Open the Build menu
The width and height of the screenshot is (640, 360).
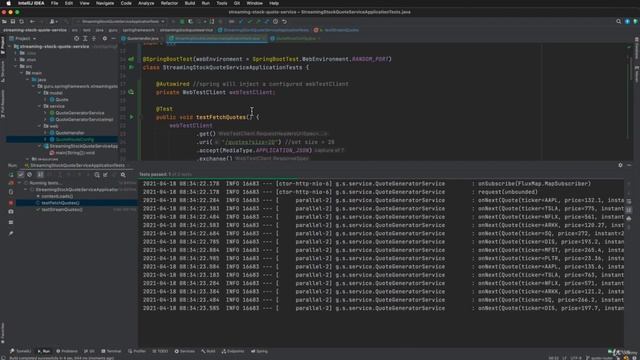(190, 3)
